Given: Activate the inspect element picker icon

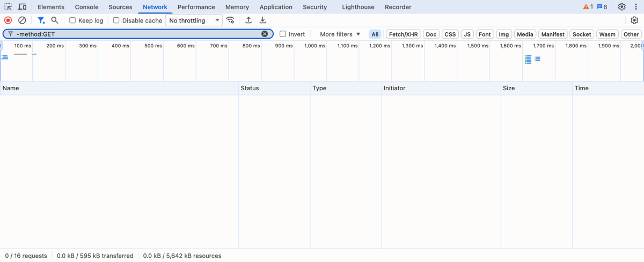Looking at the screenshot, I should (9, 7).
